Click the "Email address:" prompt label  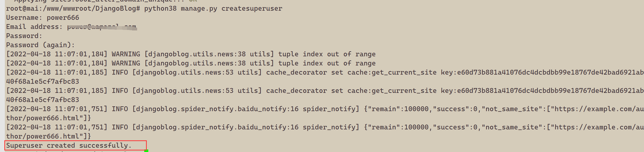coord(34,27)
